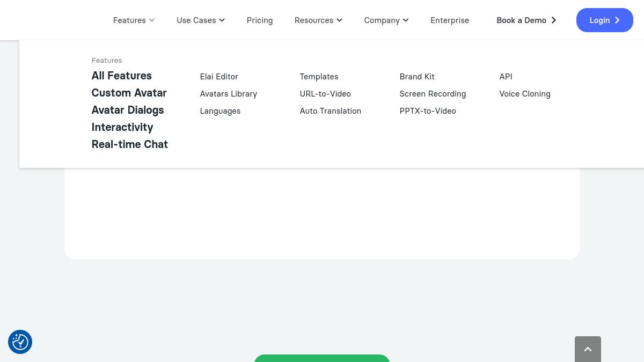
Task: Click the Login button
Action: [x=605, y=20]
